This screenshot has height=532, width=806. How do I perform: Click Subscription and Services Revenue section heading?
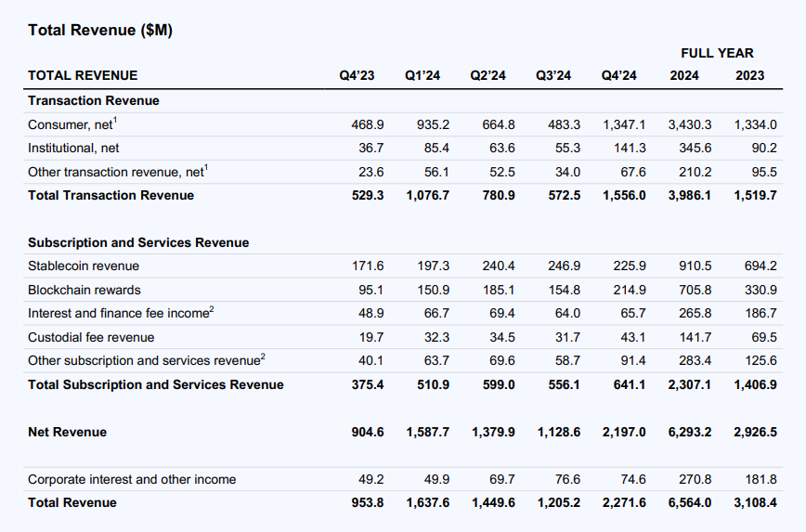pos(138,242)
